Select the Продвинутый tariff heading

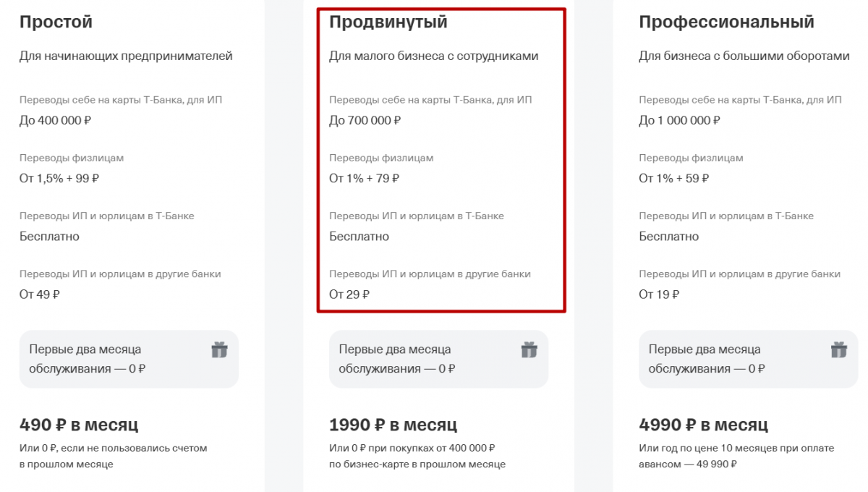pos(388,22)
